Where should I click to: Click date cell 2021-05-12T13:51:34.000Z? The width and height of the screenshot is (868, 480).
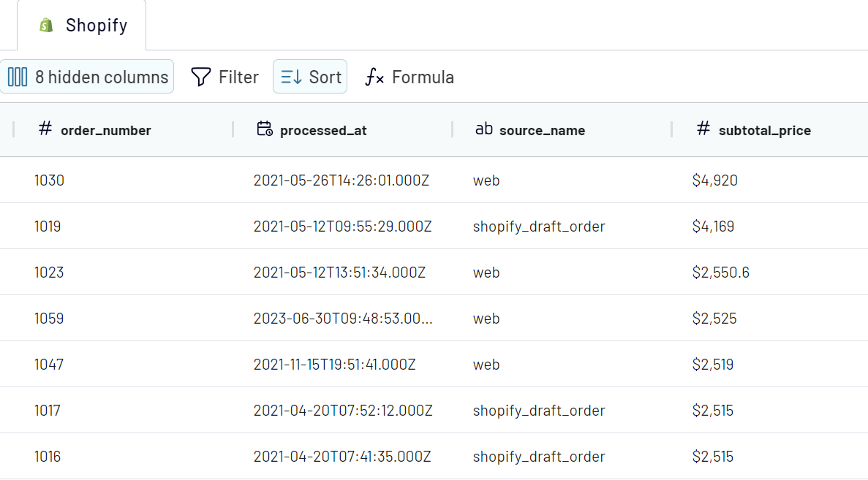pyautogui.click(x=339, y=272)
